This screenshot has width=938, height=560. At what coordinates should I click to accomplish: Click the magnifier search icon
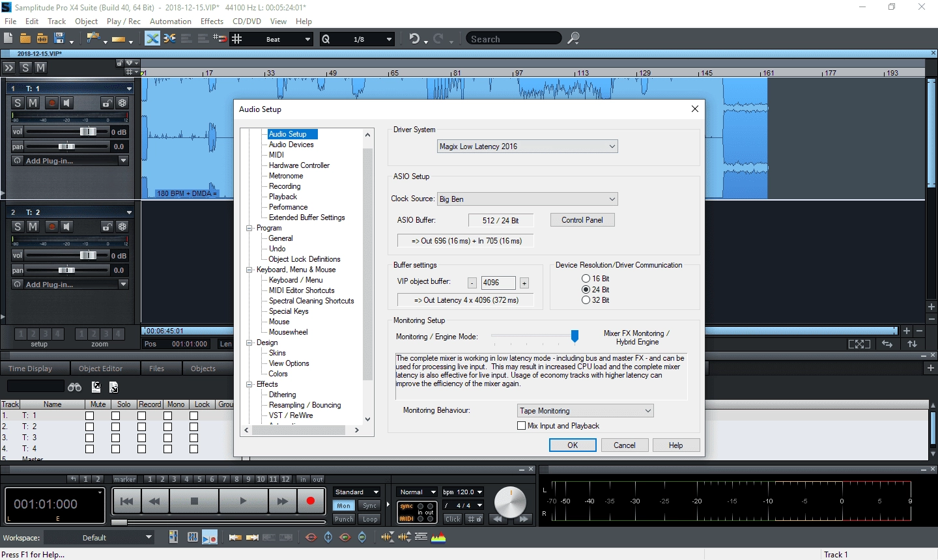573,38
